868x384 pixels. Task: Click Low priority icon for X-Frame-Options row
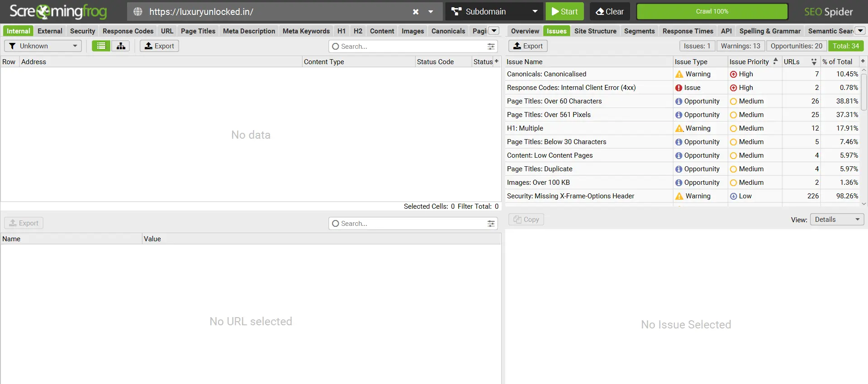[x=734, y=196]
